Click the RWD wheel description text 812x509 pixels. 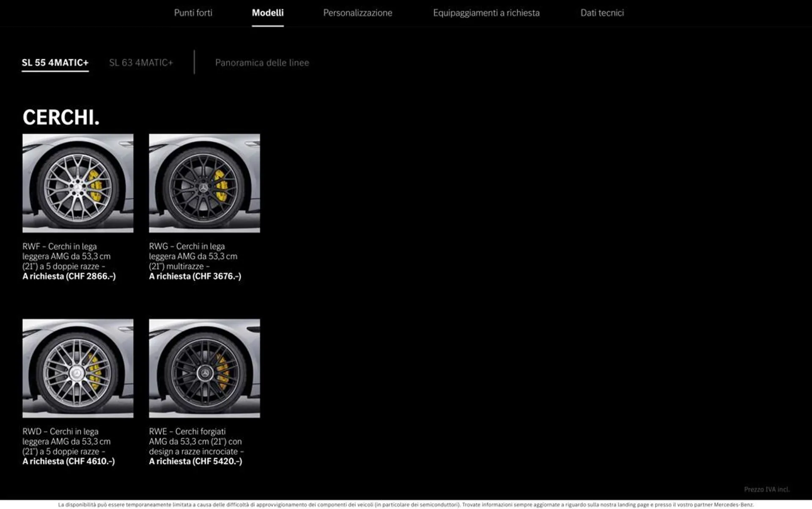[x=66, y=441]
